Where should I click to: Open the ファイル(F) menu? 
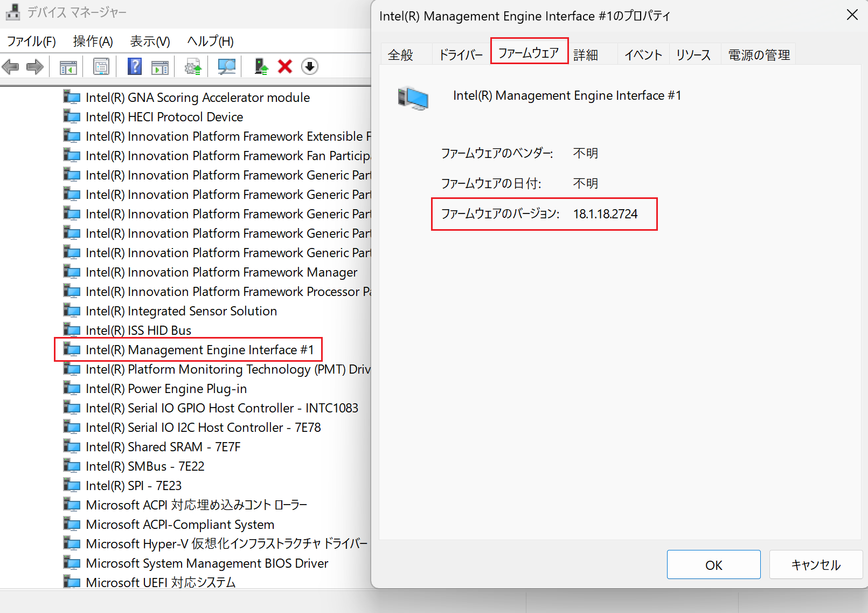click(31, 42)
